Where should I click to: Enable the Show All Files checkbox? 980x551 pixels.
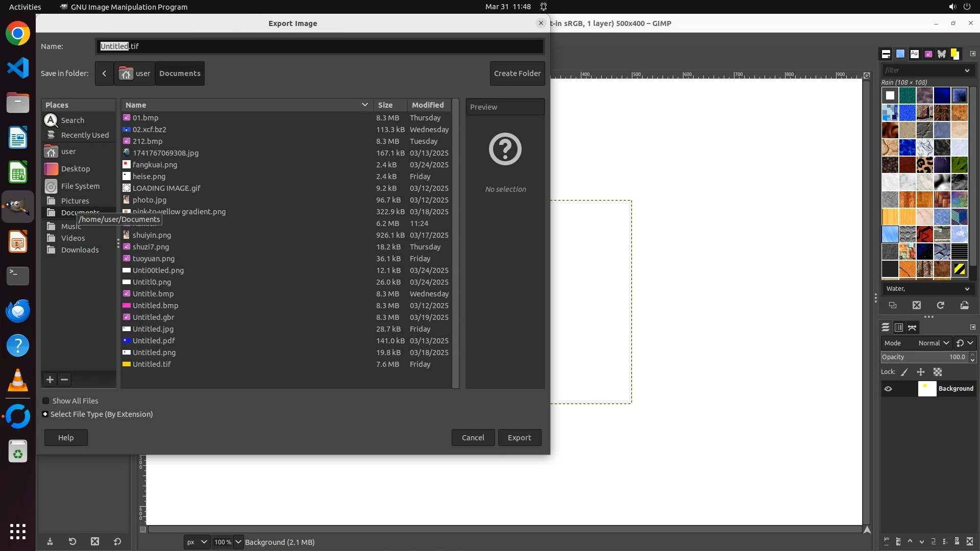46,401
